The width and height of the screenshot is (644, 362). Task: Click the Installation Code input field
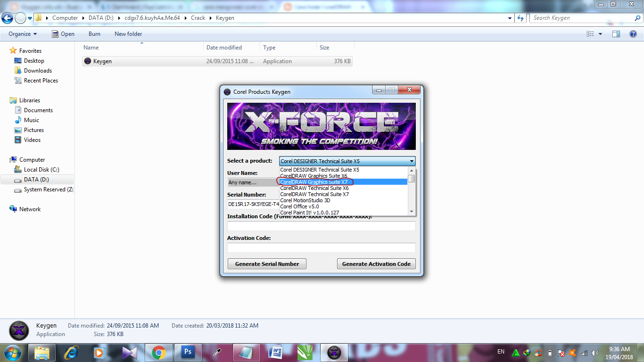click(x=321, y=226)
